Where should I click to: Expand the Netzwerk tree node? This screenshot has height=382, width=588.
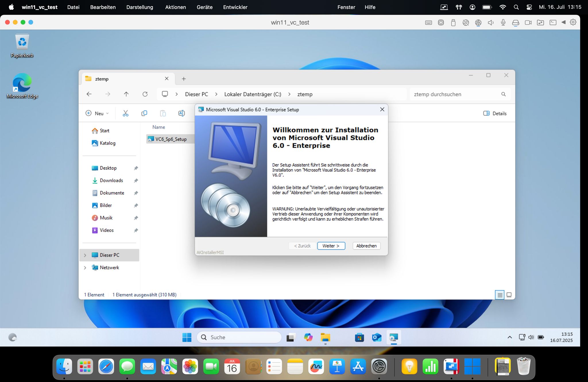(x=85, y=267)
